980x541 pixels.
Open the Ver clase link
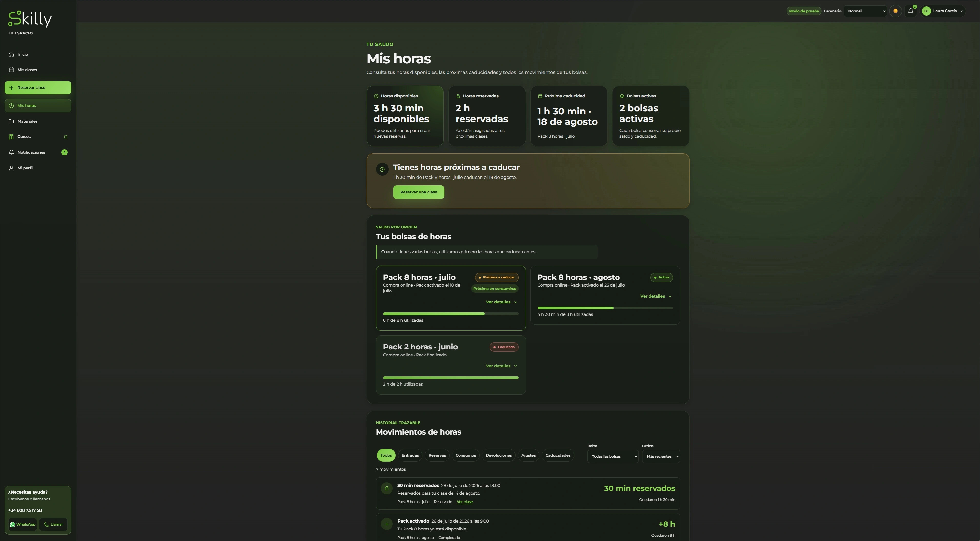tap(464, 502)
